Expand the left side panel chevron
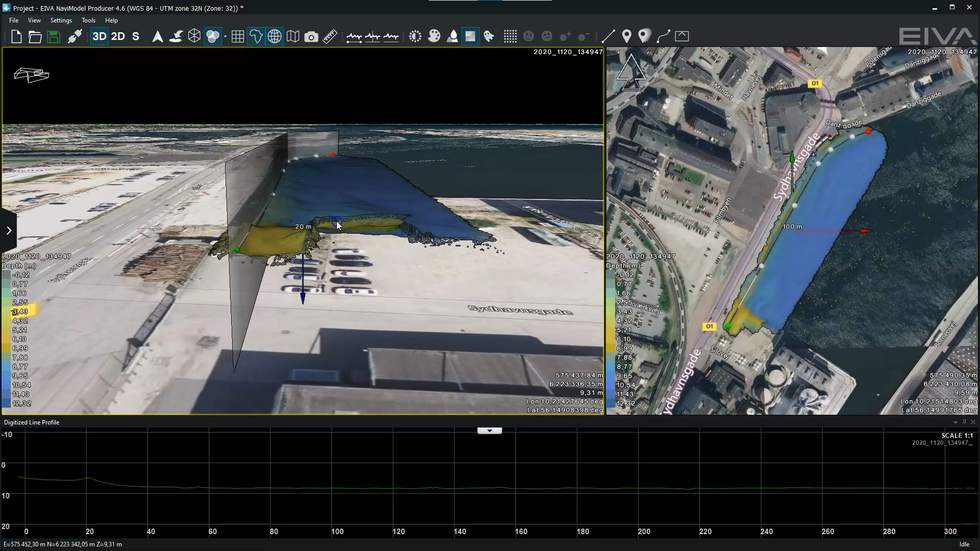 point(9,231)
